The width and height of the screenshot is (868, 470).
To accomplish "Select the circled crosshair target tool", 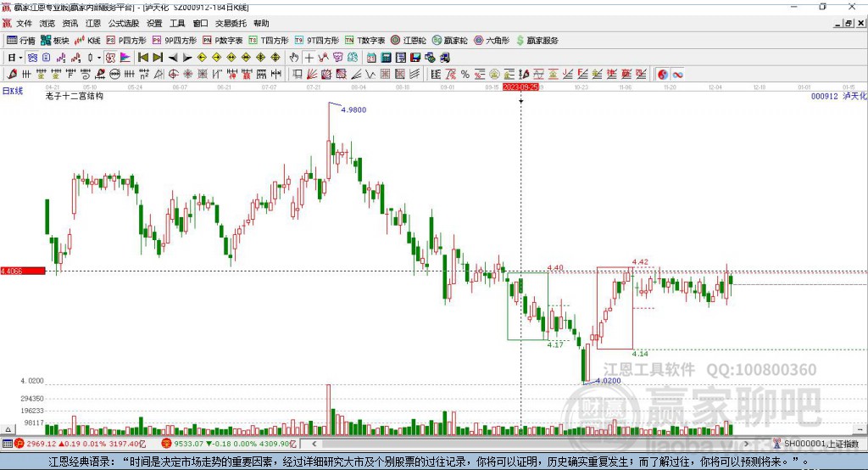I will click(173, 75).
